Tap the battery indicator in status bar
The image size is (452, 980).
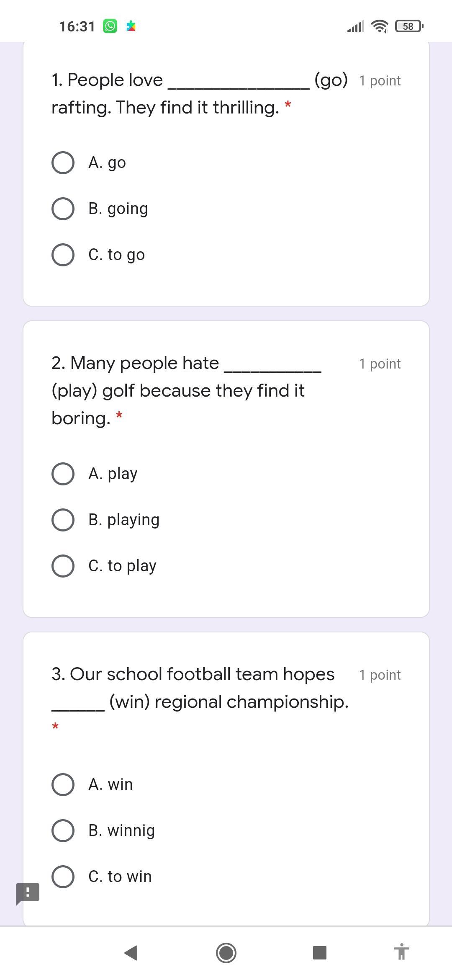click(409, 26)
